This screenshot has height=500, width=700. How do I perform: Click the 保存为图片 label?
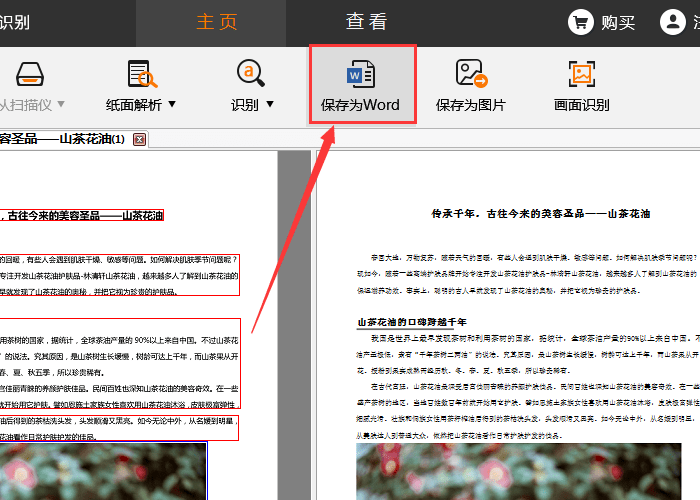pos(471,105)
